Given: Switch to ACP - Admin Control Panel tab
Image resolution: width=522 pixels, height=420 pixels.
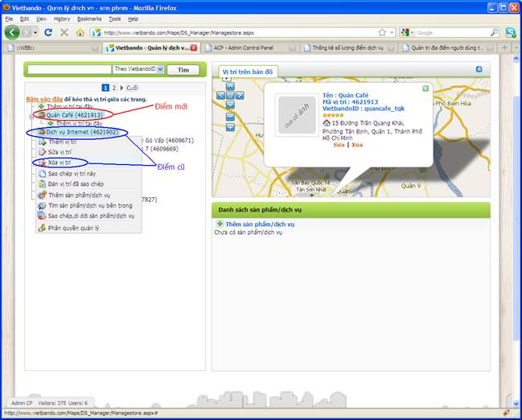Looking at the screenshot, I should [250, 48].
